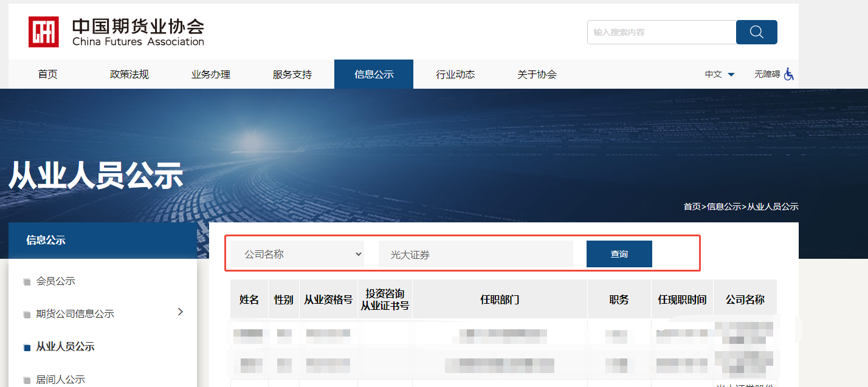This screenshot has height=387, width=868.
Task: Click the accessibility (无障碍) wheelchair icon
Action: click(x=789, y=74)
